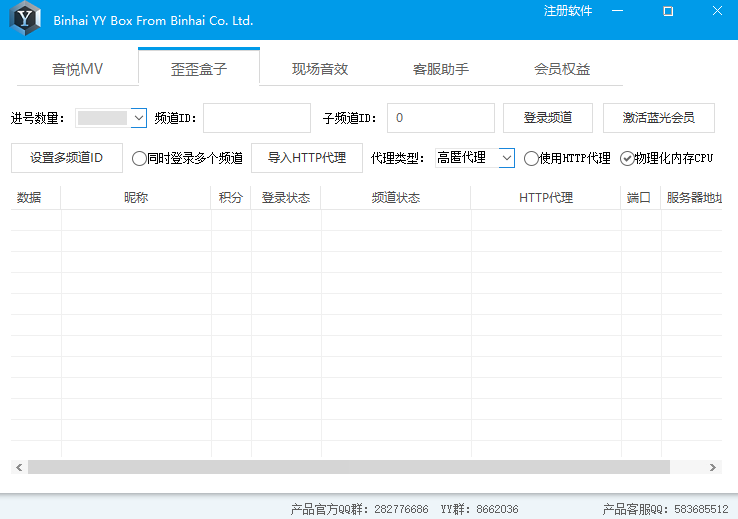Click the 端口 column header

tap(641, 198)
